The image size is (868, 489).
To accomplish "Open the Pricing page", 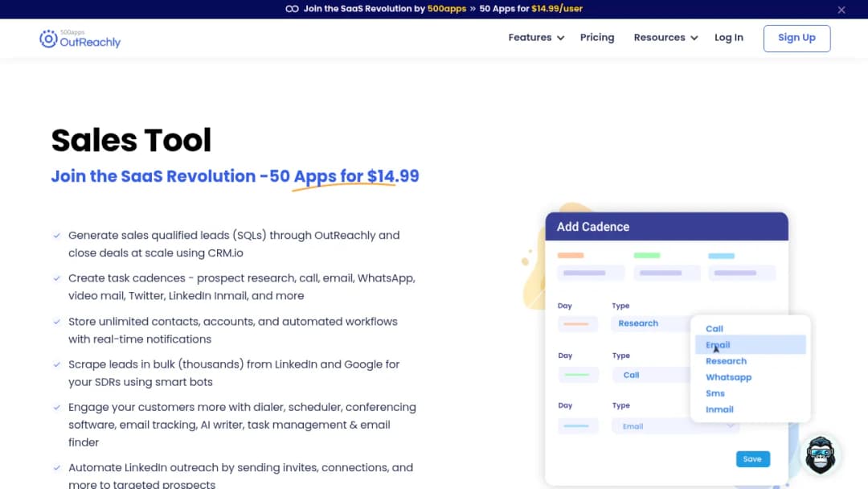I will click(x=596, y=38).
